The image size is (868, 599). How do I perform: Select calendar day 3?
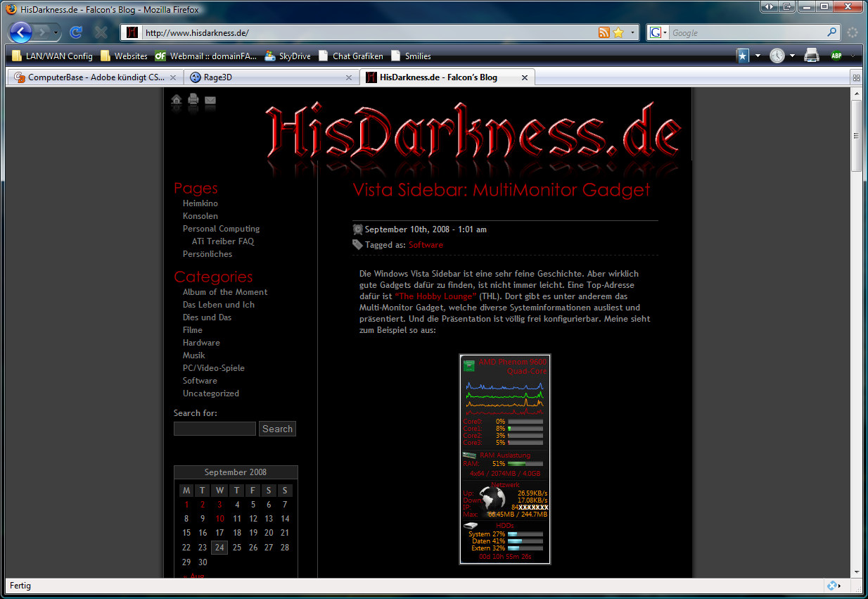coord(219,505)
